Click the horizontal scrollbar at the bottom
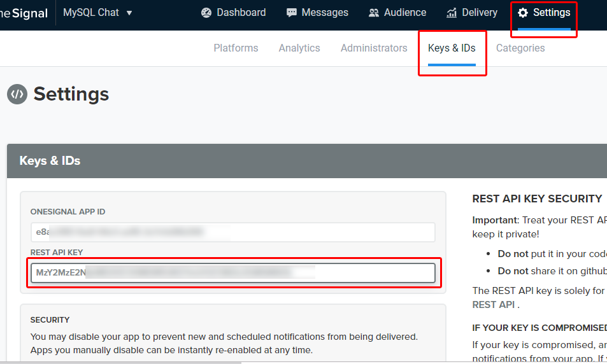The height and width of the screenshot is (364, 607). coord(121,362)
